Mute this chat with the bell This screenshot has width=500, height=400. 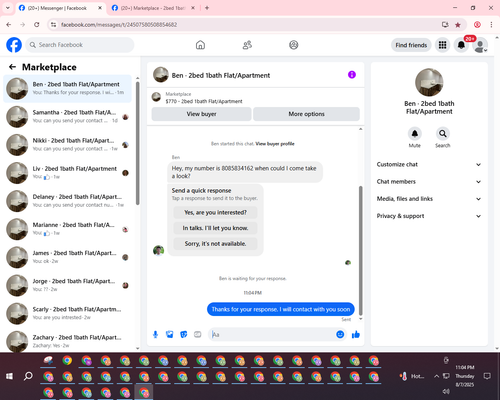tap(415, 134)
